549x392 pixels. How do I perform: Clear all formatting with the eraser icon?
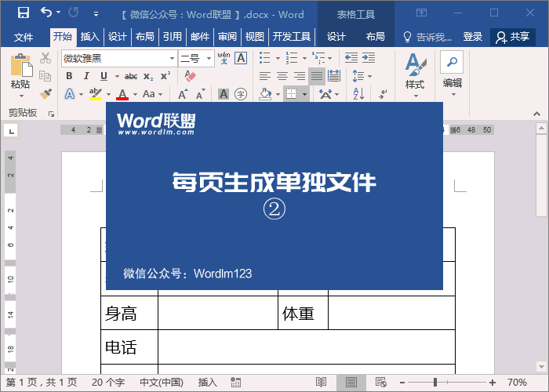190,76
